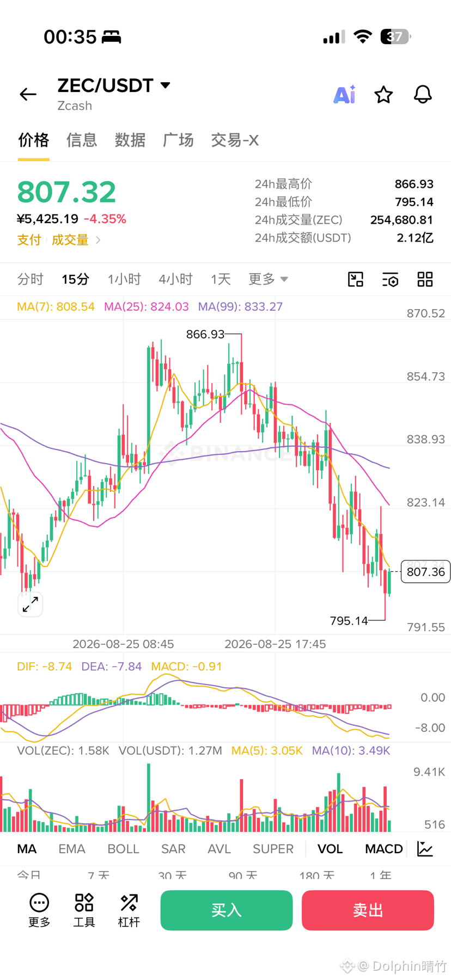Tap MACD: -0.91 label
Screen dimensions: 451x980
187,667
